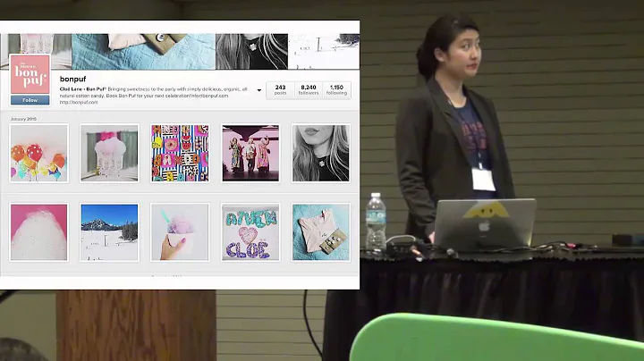Click the blue Follow button
Screen dimensions: 644x361
(30, 100)
